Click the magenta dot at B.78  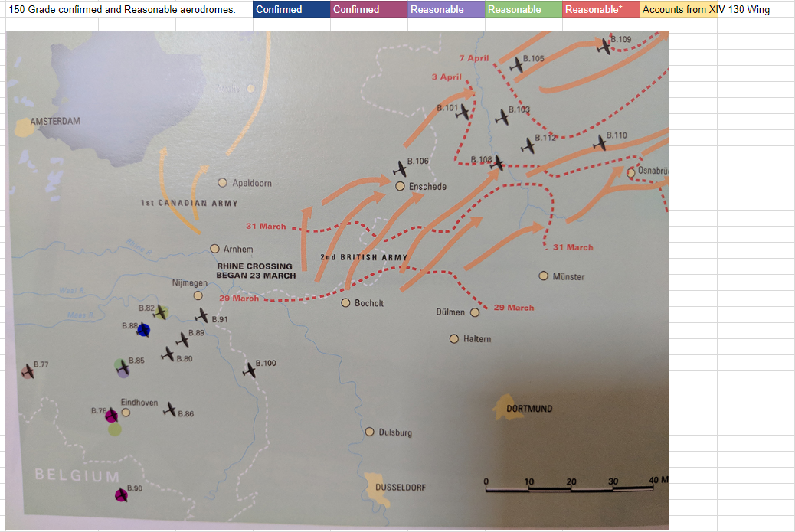111,416
